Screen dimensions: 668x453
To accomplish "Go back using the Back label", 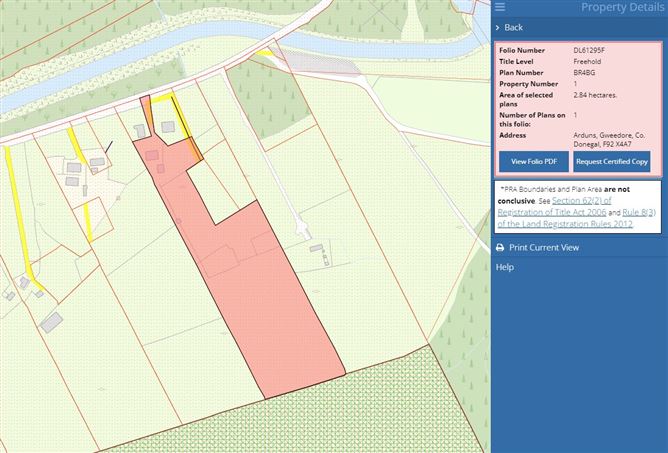I will pyautogui.click(x=514, y=28).
